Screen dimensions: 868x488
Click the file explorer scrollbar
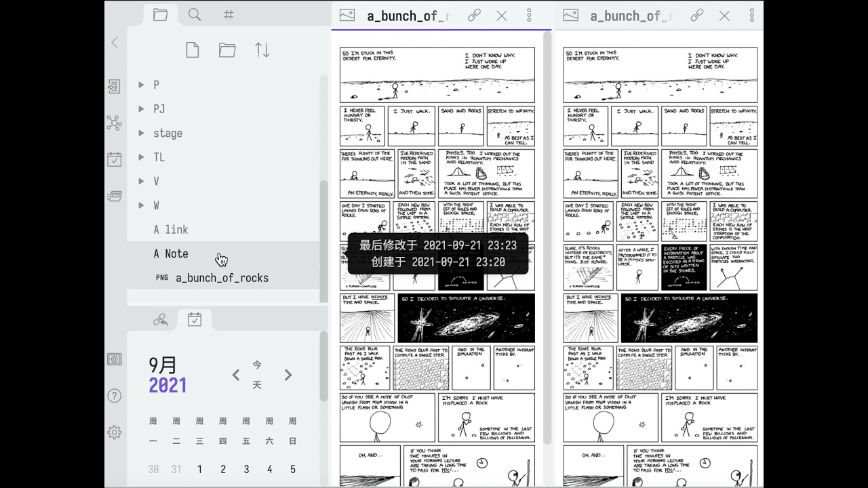coord(324,241)
